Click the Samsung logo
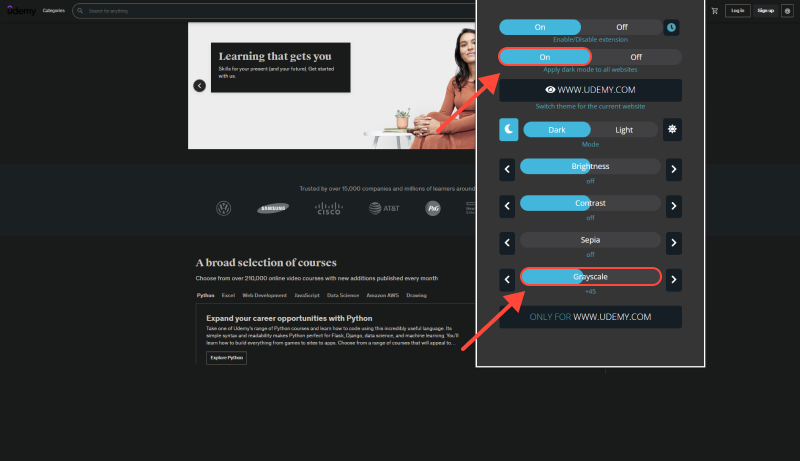Image resolution: width=800 pixels, height=461 pixels. pos(273,208)
